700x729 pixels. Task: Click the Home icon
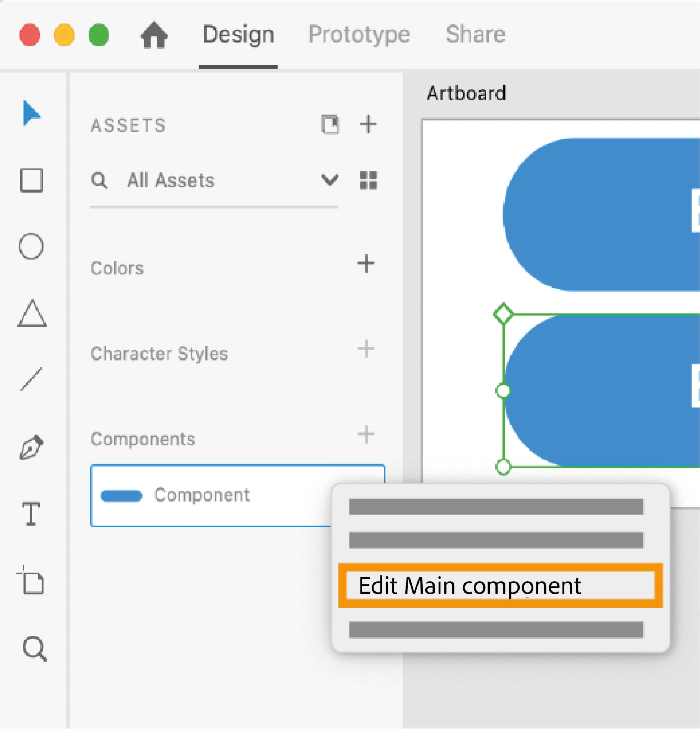click(x=154, y=35)
